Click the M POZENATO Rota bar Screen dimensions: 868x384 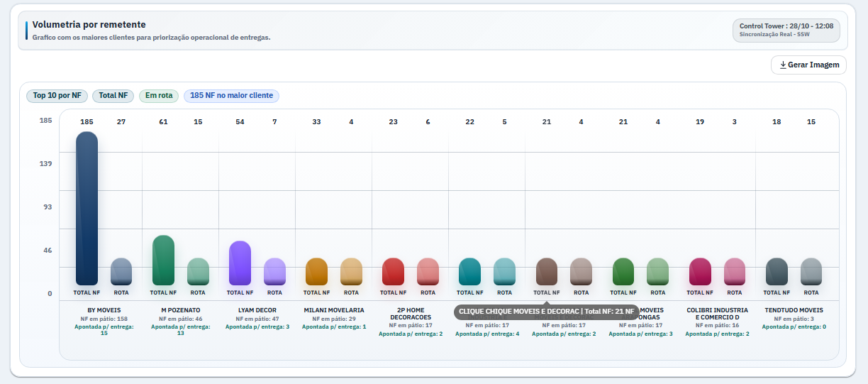point(198,272)
